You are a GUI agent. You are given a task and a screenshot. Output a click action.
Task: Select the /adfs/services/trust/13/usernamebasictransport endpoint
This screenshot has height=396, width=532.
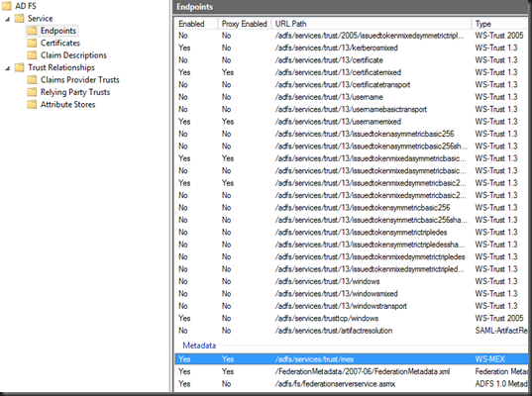(x=352, y=109)
